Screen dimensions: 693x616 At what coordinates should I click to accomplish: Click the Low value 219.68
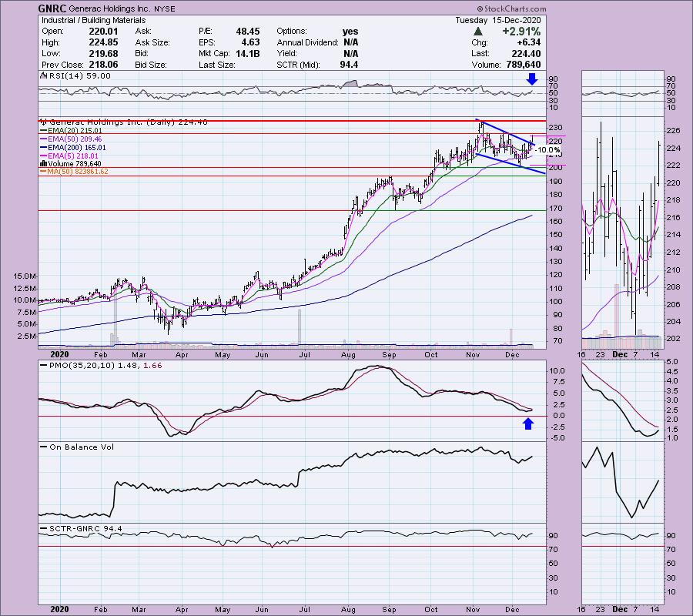103,53
